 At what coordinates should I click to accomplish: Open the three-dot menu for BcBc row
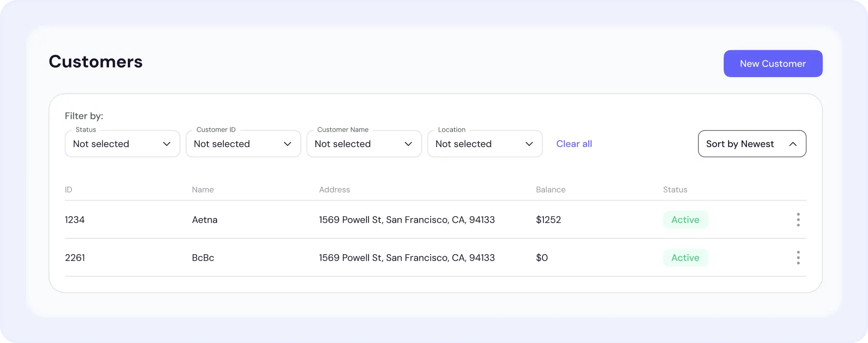(x=798, y=258)
